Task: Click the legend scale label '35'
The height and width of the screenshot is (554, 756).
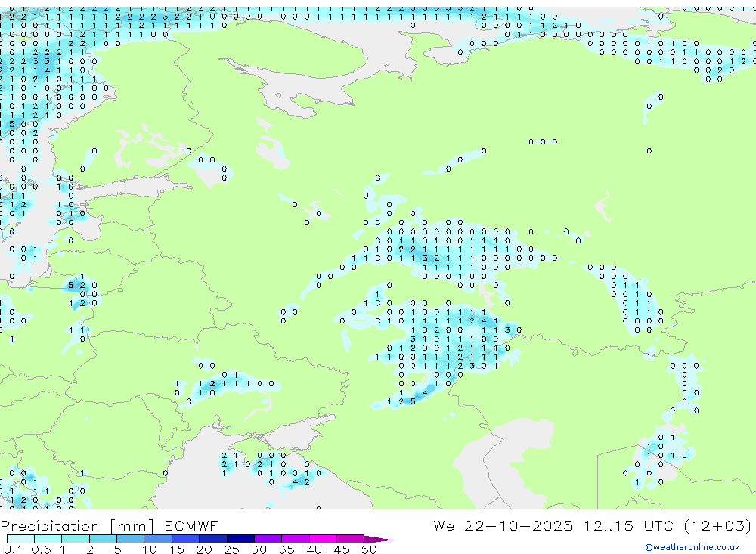Action: [287, 549]
